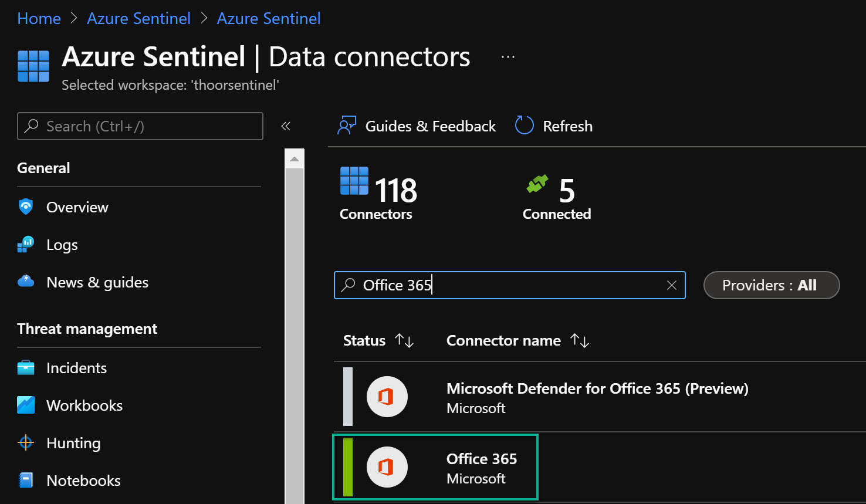Screen dimensions: 866x504
Task: Click the Notebooks book icon
Action: coord(26,481)
